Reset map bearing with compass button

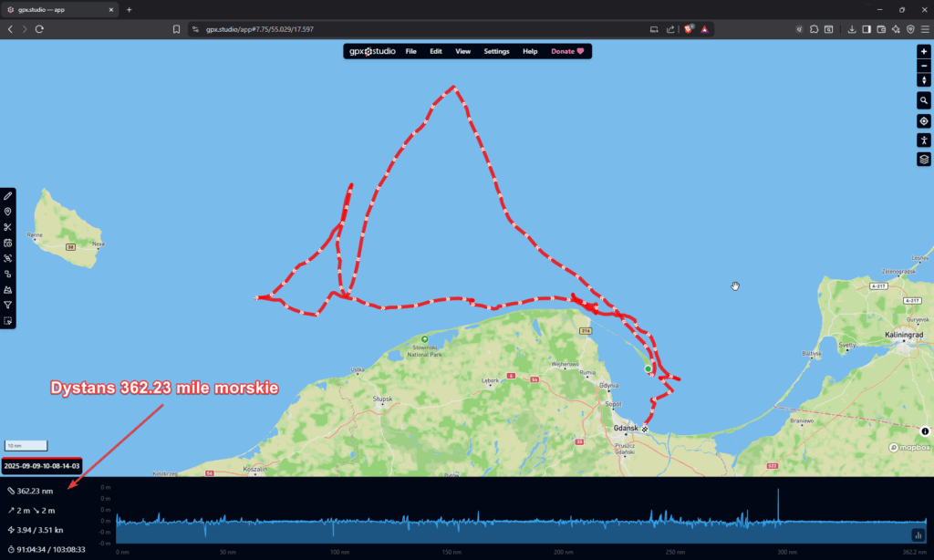tap(924, 80)
